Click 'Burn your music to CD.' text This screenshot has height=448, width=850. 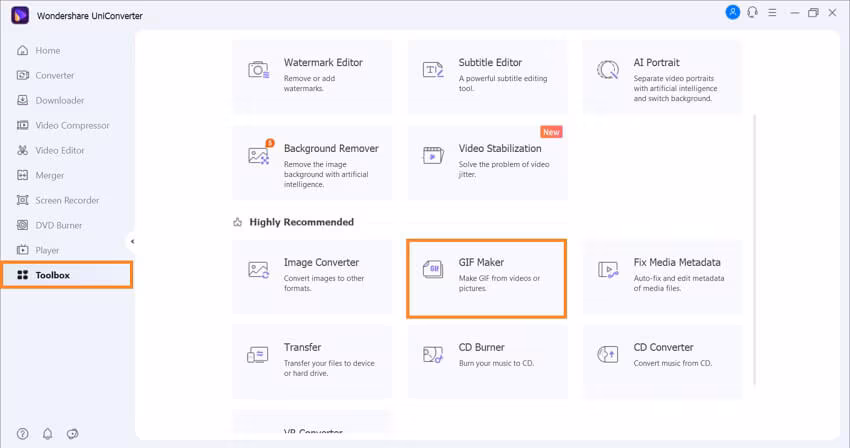(497, 363)
